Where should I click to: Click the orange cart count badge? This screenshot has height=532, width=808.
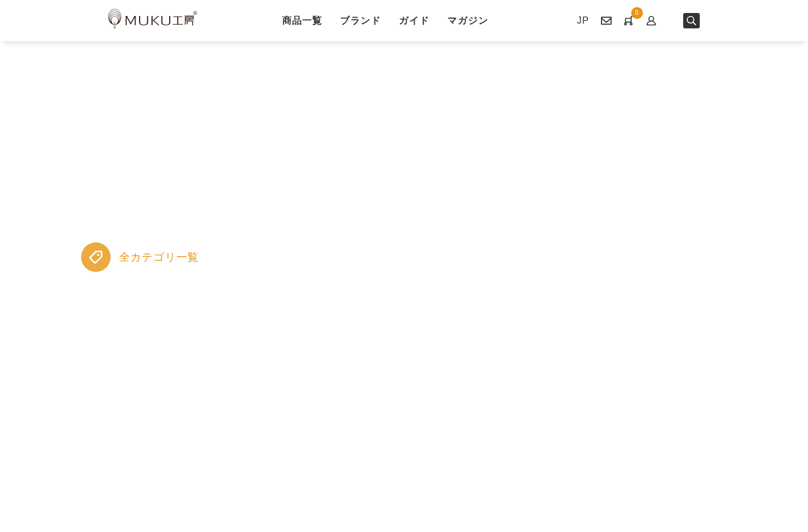637,13
